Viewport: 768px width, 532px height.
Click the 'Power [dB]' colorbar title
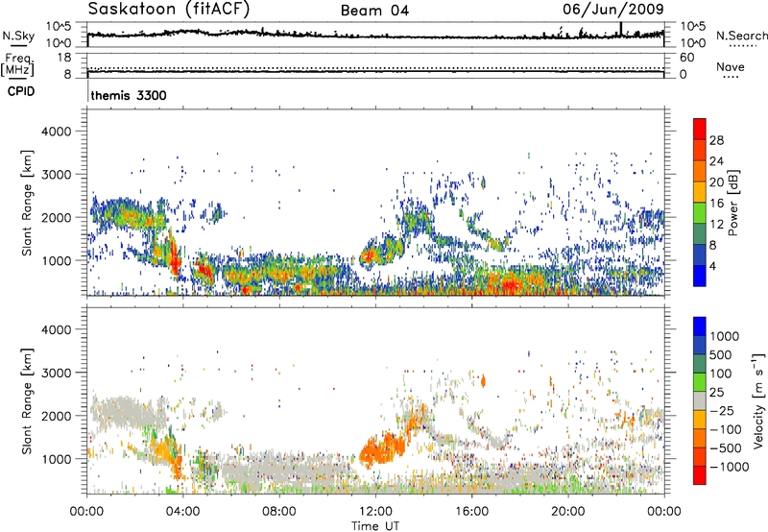click(x=733, y=203)
